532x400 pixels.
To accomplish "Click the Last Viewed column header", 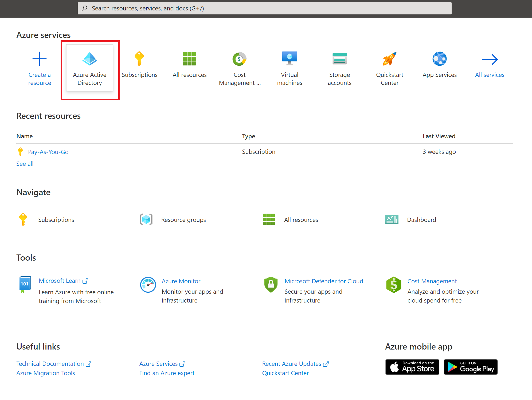I will click(x=439, y=136).
